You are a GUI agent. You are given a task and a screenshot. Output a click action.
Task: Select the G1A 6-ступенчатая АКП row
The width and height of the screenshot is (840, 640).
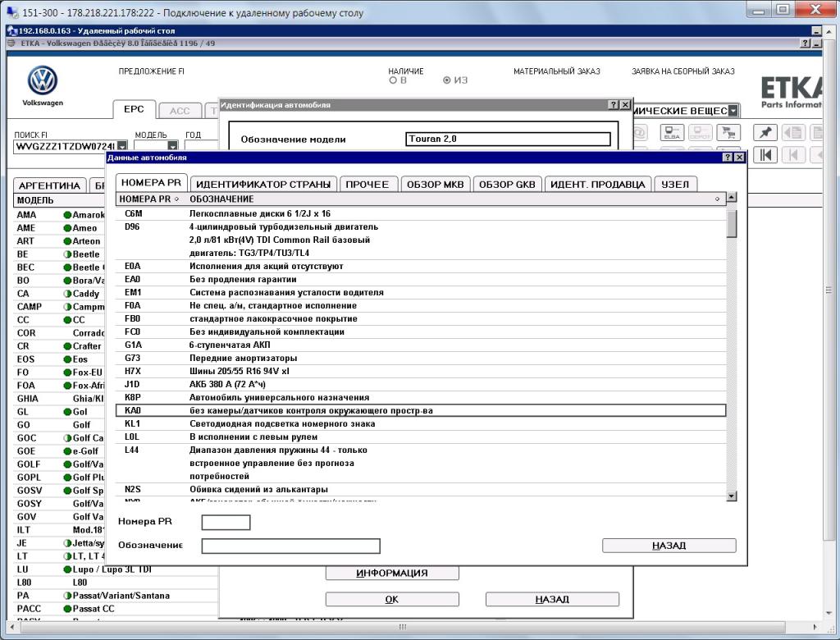[421, 345]
